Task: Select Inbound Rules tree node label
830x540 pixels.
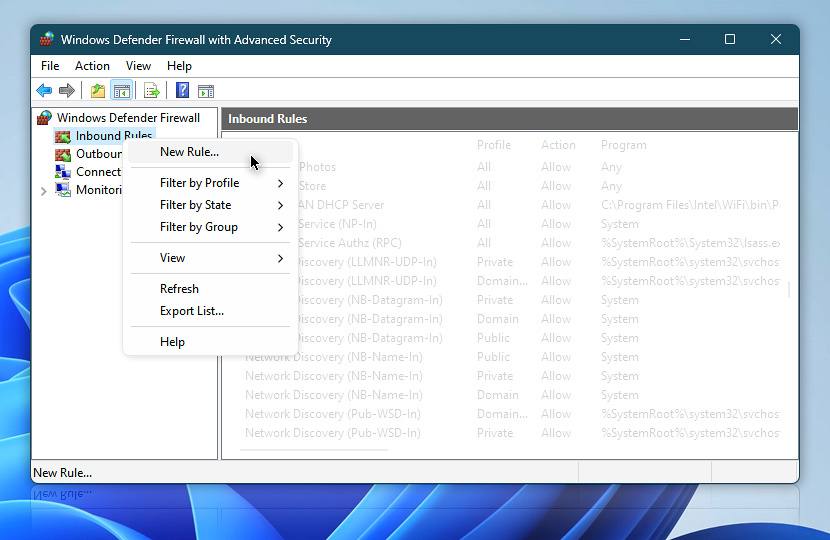Action: click(114, 136)
